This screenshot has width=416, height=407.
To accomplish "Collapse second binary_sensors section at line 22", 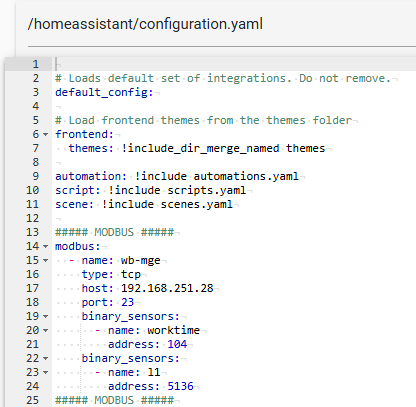I will pyautogui.click(x=45, y=358).
